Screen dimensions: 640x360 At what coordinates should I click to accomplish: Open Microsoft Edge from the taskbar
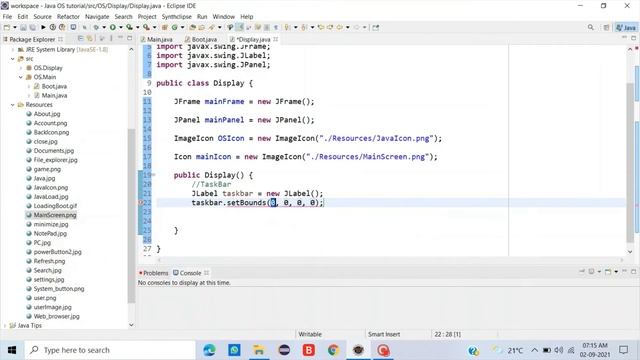(209, 350)
